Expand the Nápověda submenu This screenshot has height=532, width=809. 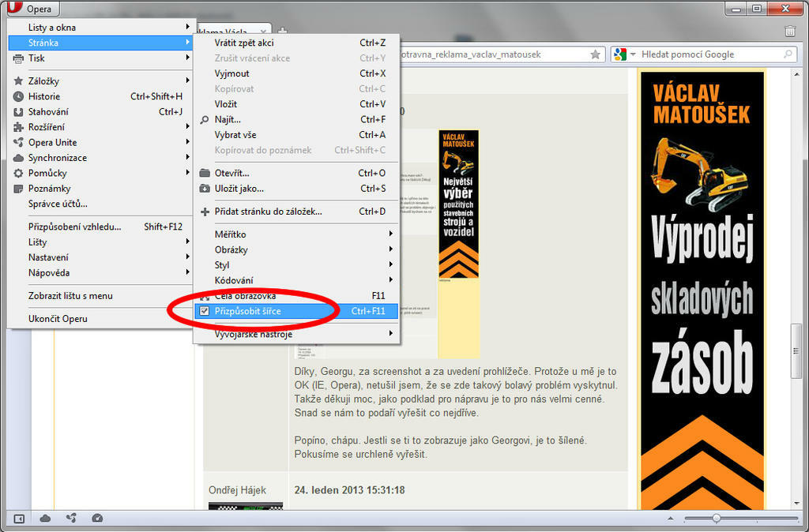click(101, 272)
